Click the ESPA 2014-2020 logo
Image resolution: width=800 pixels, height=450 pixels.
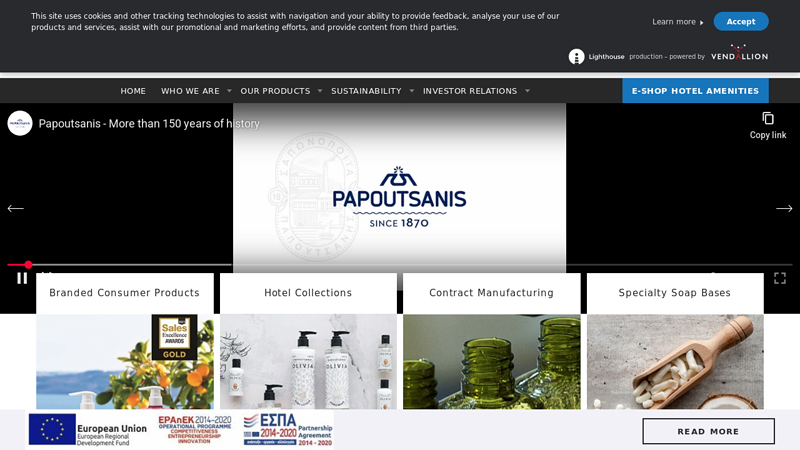(288, 430)
